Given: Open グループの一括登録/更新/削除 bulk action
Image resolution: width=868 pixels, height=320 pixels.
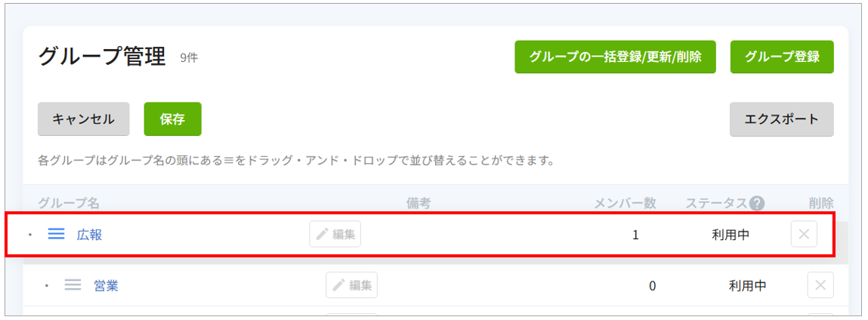Looking at the screenshot, I should (x=615, y=57).
